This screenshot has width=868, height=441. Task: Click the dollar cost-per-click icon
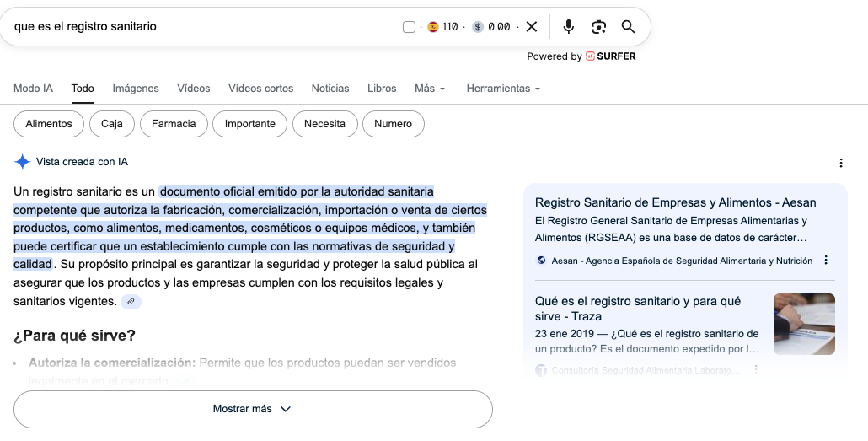[x=478, y=27]
